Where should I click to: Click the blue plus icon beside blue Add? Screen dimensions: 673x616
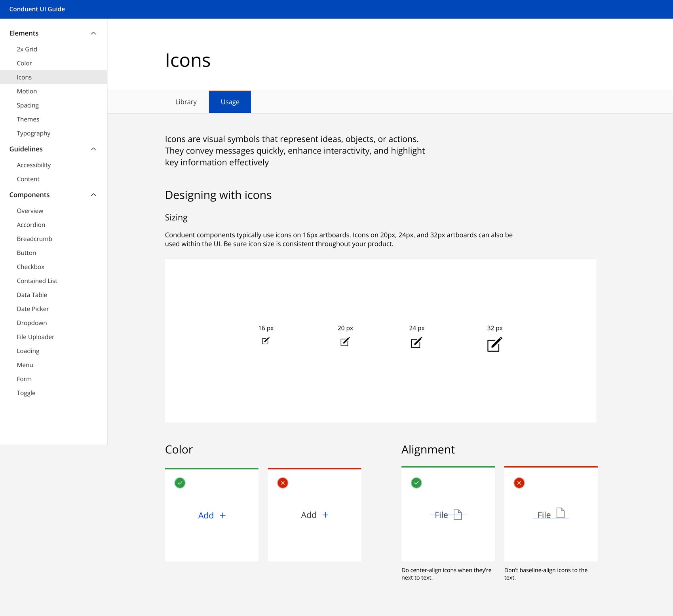(222, 515)
